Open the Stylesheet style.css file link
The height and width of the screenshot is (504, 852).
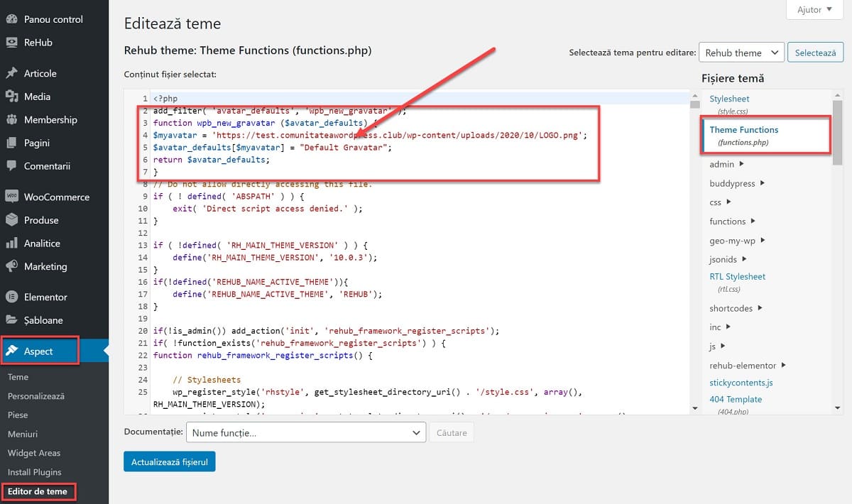729,99
